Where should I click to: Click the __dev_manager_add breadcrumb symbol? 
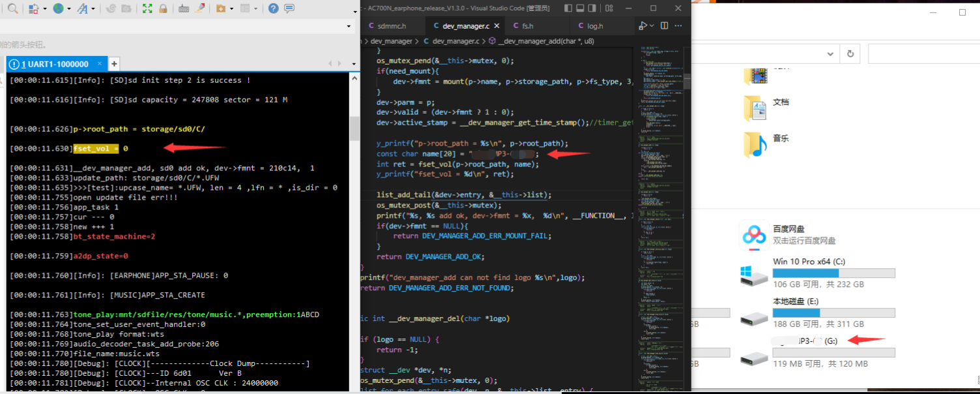coord(540,40)
